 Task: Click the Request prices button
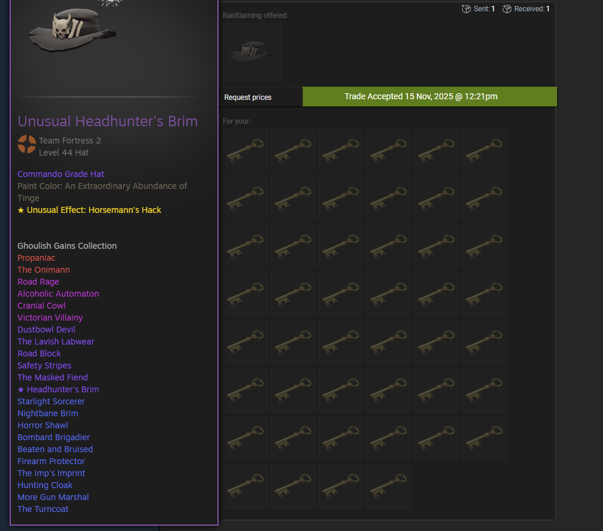248,97
